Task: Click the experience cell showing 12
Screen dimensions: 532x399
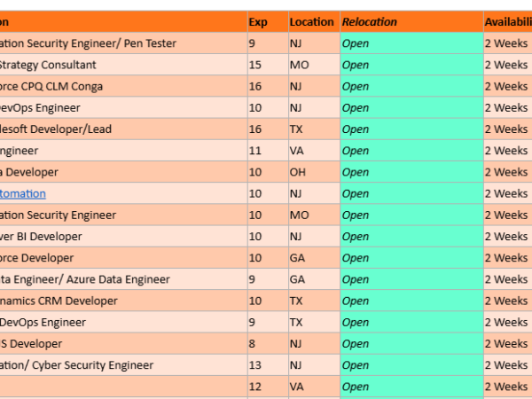Action: [268, 387]
